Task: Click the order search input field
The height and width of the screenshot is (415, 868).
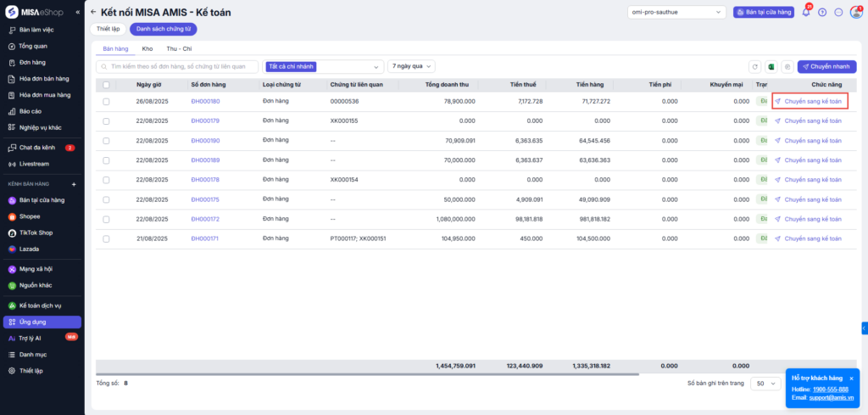Action: point(178,66)
